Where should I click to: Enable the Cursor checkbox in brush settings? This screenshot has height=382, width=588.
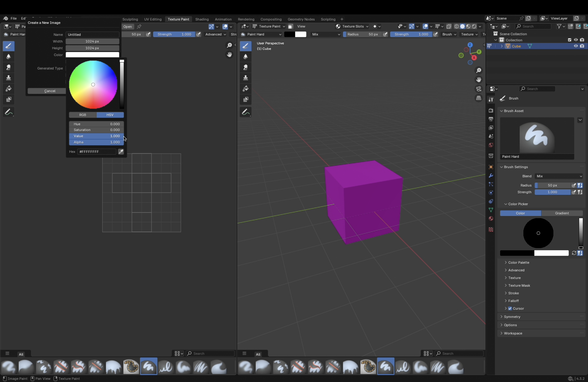tap(510, 308)
